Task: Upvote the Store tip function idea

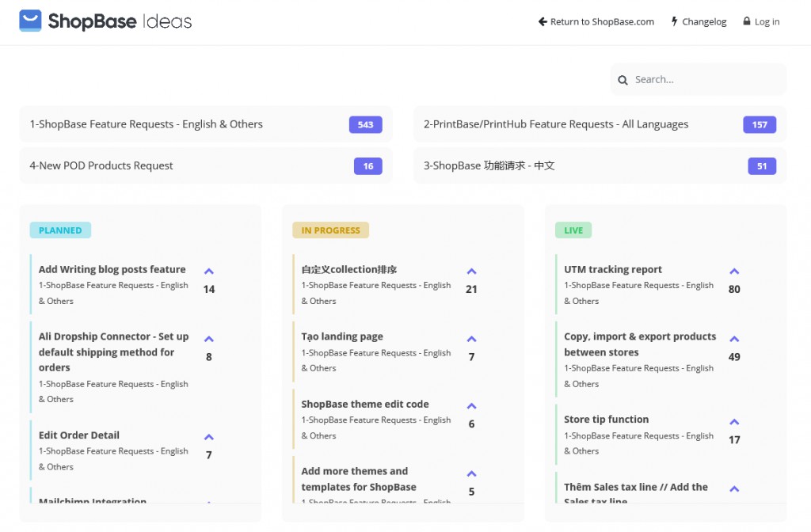Action: 734,422
